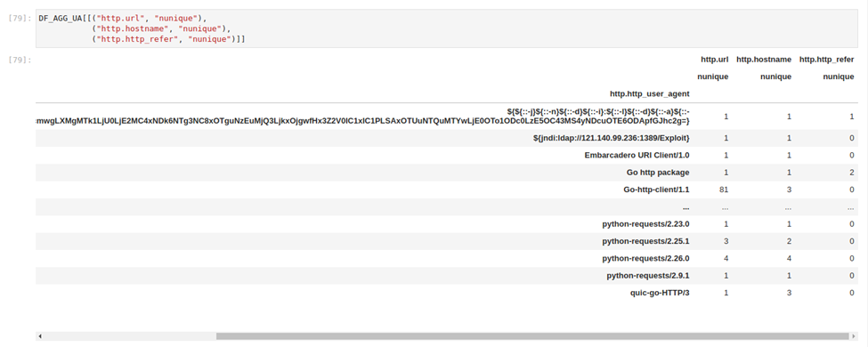Click the Go http package row label
This screenshot has height=347, width=868.
pos(658,172)
